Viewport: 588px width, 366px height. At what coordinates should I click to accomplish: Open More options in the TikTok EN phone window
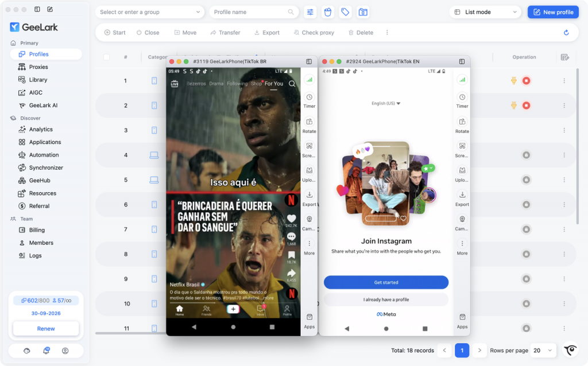pos(462,247)
